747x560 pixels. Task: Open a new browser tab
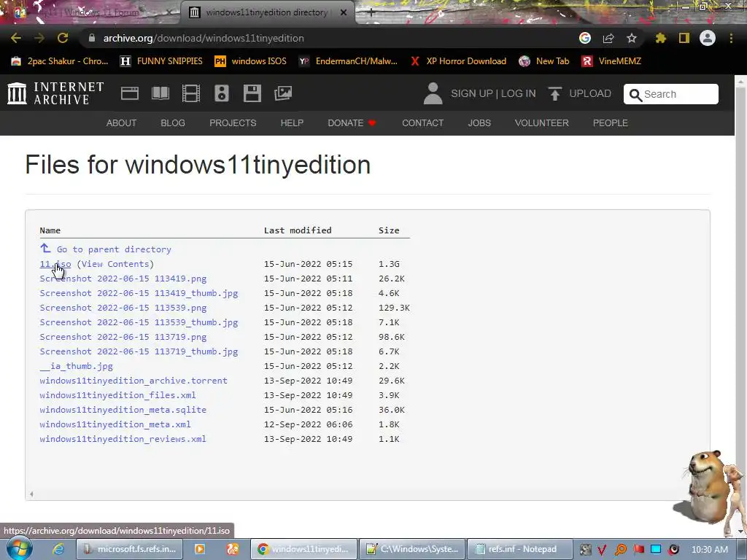coord(371,12)
